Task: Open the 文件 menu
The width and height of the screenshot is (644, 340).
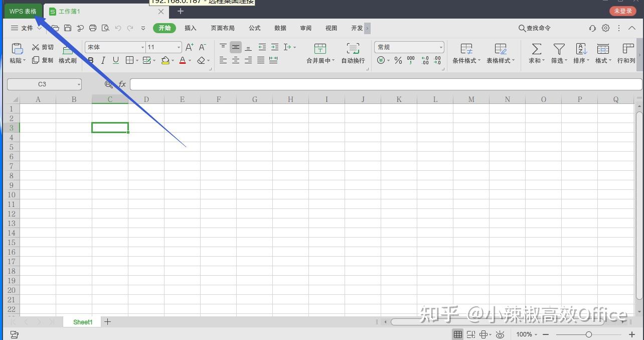Action: [x=27, y=28]
